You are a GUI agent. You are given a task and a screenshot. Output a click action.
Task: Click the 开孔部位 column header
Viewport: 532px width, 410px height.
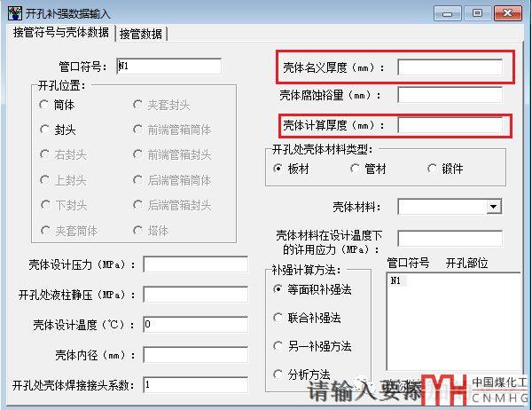[x=467, y=263]
